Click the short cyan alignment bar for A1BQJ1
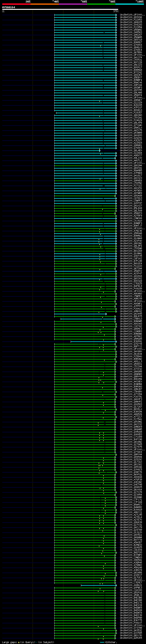The height and width of the screenshot is (644, 146). coord(99,585)
